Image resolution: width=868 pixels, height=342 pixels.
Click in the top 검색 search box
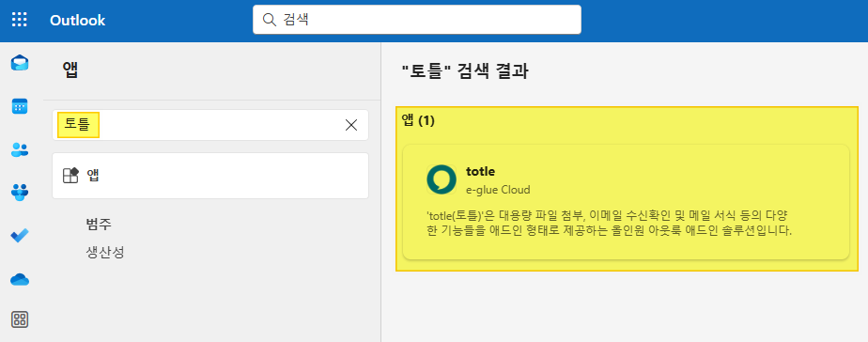pyautogui.click(x=417, y=20)
